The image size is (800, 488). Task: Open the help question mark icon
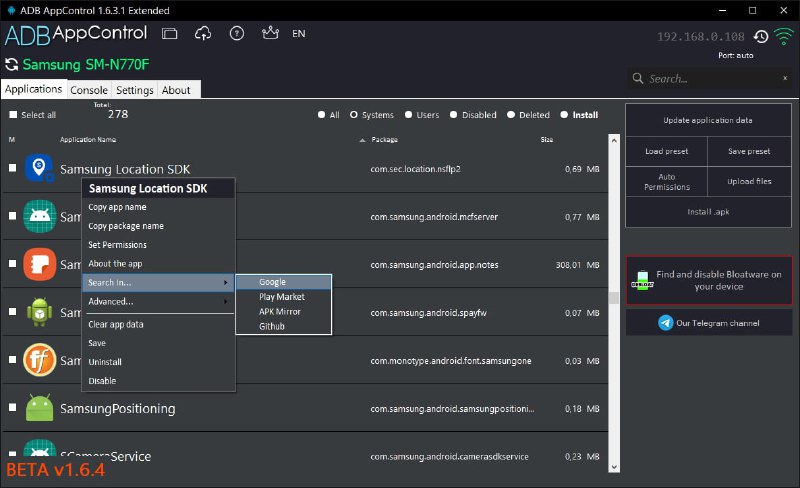pos(237,34)
